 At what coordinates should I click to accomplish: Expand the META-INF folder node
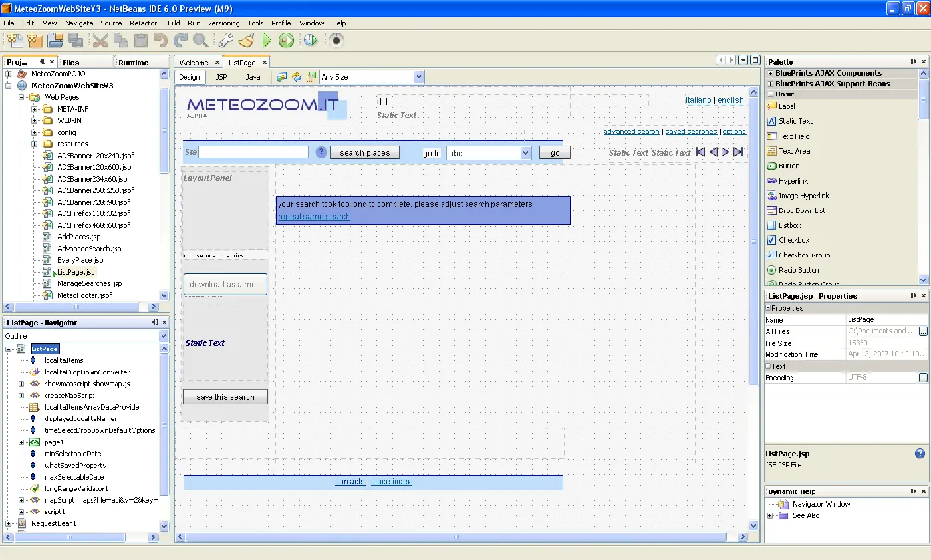click(x=35, y=109)
